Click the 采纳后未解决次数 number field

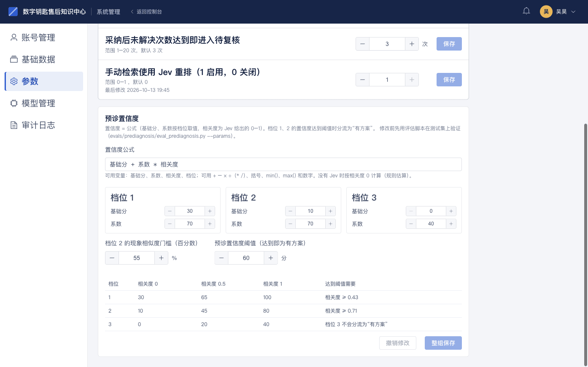387,44
